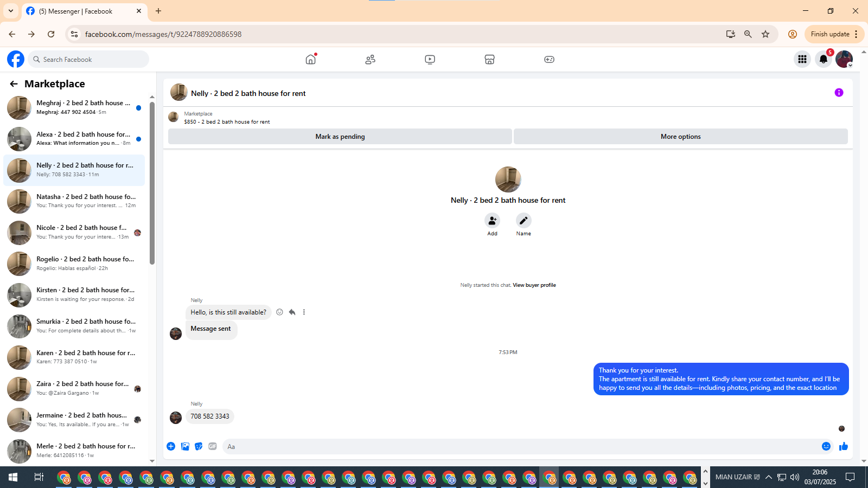Open Jermaine conversation
This screenshot has width=868, height=488.
(74, 420)
